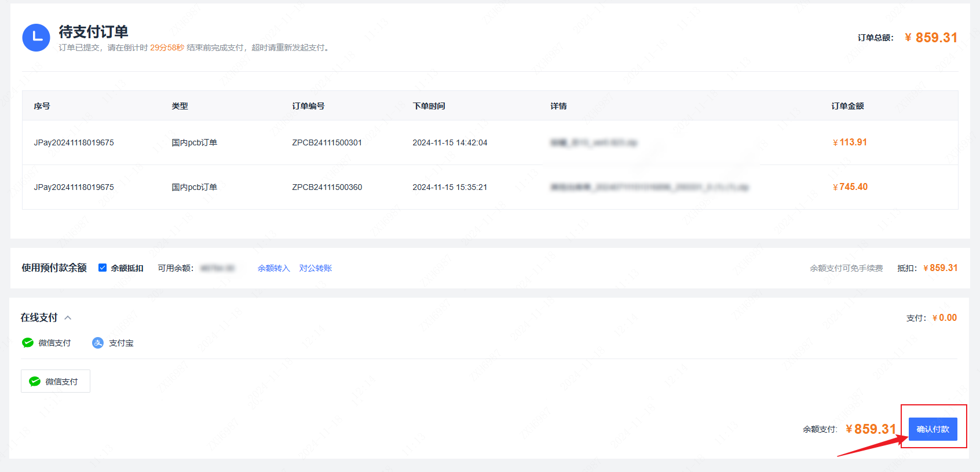980x472 pixels.
Task: Toggle the 余额抵扣 checkbox
Action: coord(103,268)
